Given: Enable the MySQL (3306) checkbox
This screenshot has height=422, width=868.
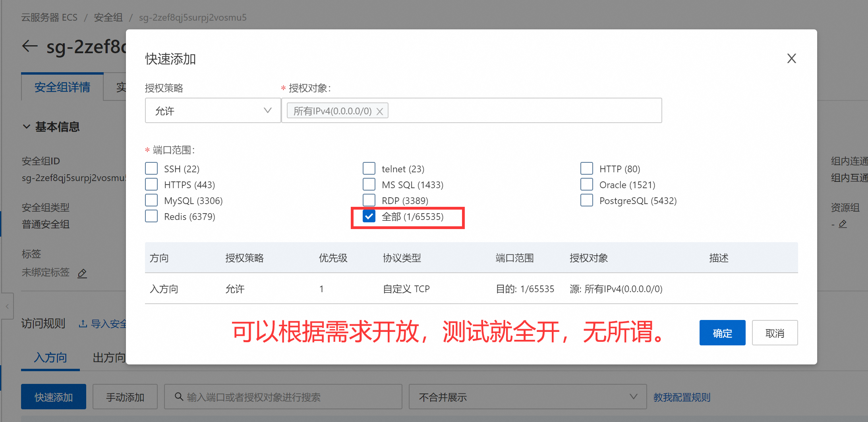Looking at the screenshot, I should click(151, 200).
